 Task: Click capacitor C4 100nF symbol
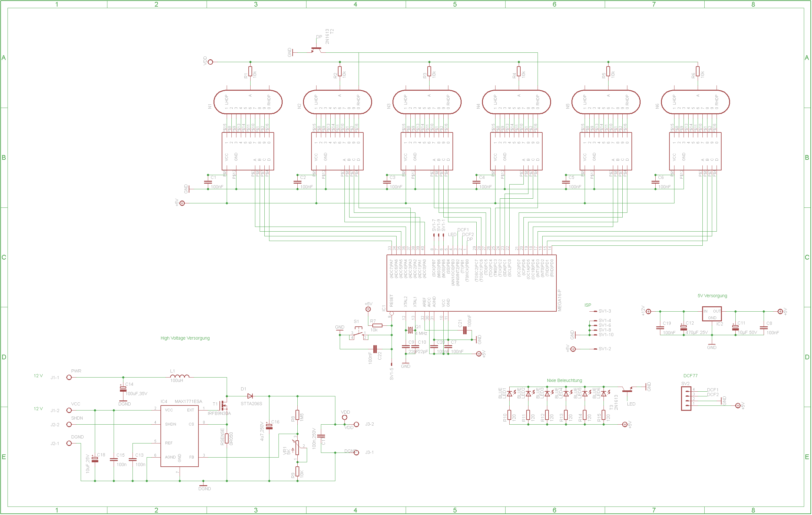pos(476,182)
